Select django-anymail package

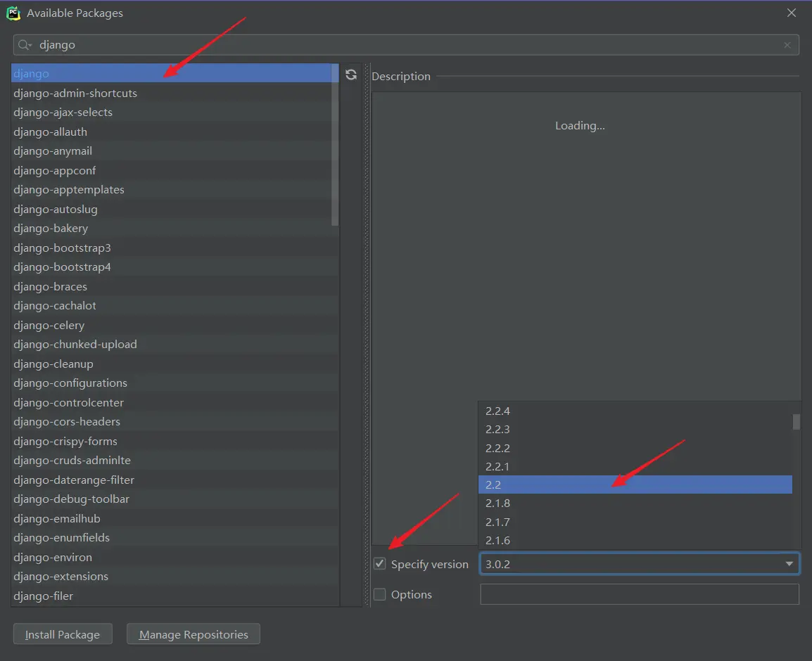point(175,151)
